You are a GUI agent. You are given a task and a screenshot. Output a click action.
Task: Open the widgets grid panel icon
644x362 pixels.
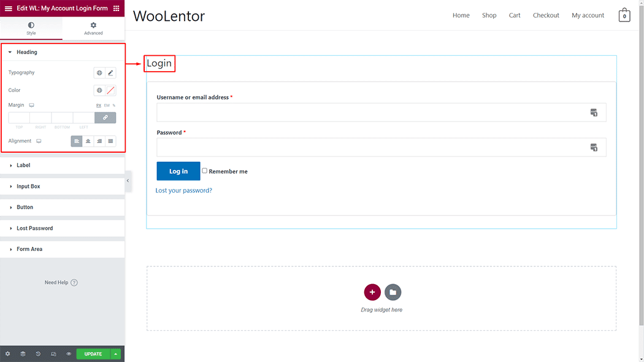point(116,9)
